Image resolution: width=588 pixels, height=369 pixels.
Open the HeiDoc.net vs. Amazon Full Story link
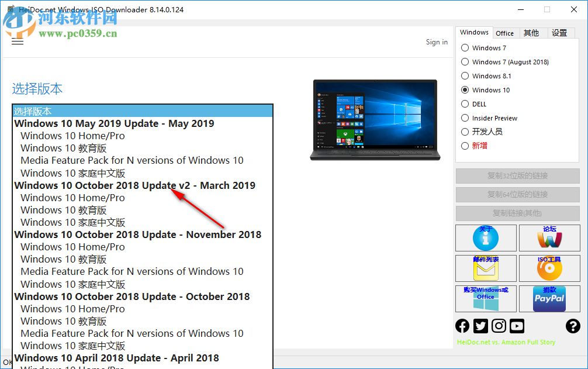click(x=506, y=342)
